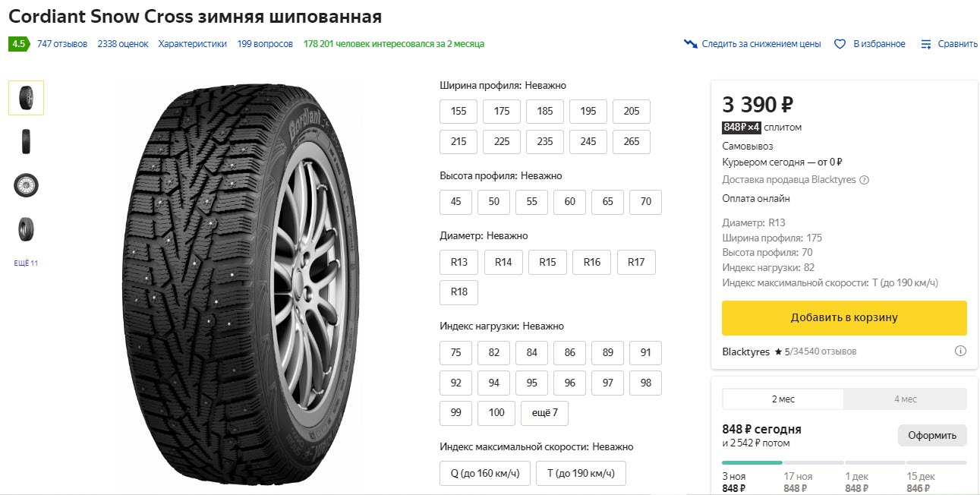Add the tires to favorites via heart icon

pyautogui.click(x=840, y=44)
